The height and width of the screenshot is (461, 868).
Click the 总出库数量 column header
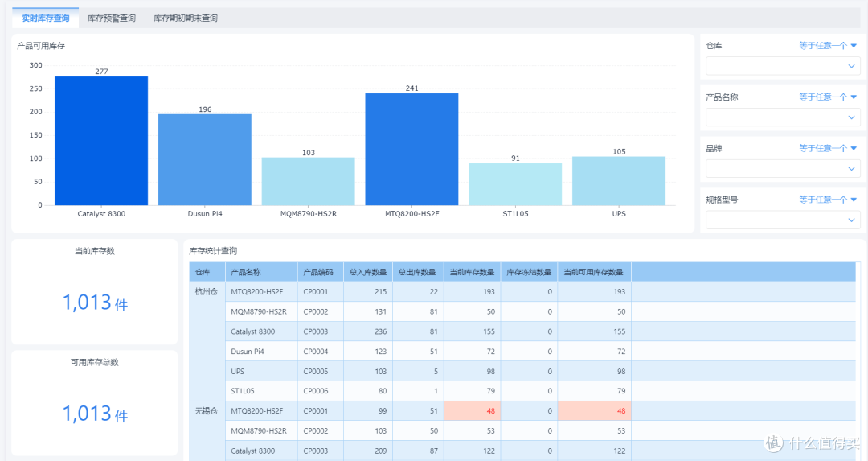[419, 272]
